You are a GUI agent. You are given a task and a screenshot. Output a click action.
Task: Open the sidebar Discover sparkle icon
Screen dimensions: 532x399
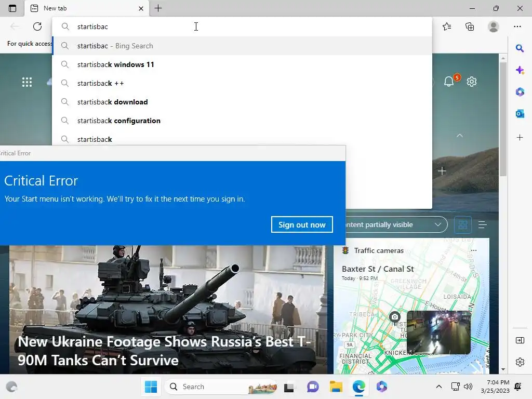click(x=520, y=70)
